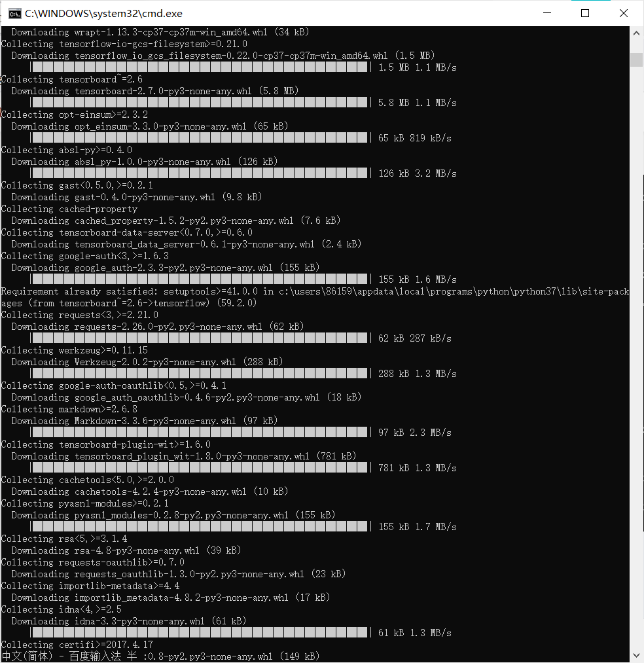
Task: Click the Baidu input method status text
Action: tap(69, 656)
